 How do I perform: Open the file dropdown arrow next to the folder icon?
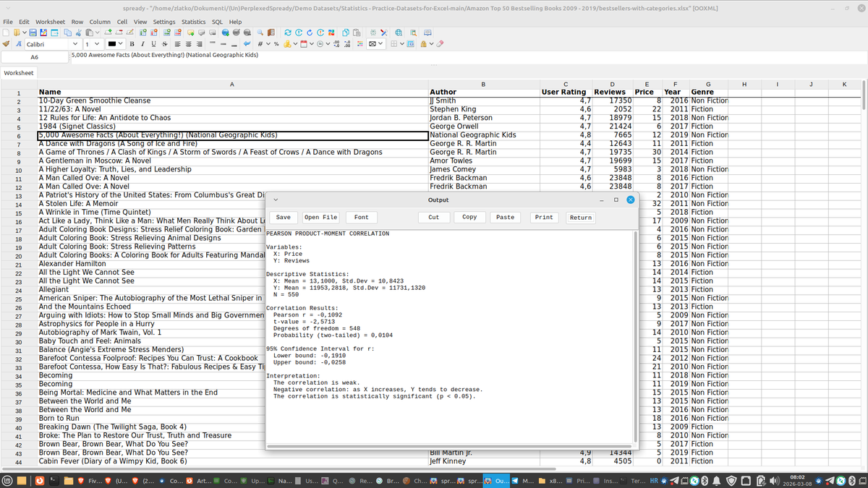(25, 33)
